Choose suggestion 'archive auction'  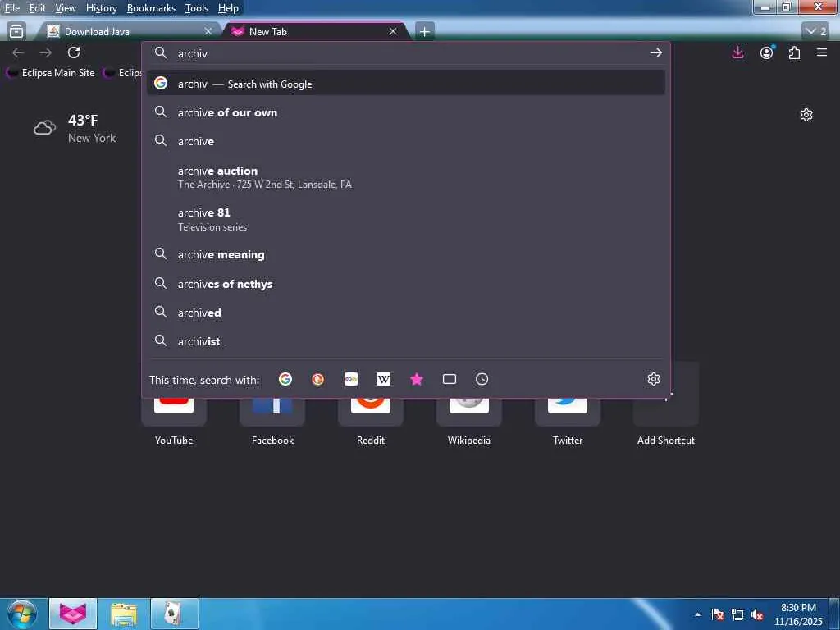coord(406,177)
